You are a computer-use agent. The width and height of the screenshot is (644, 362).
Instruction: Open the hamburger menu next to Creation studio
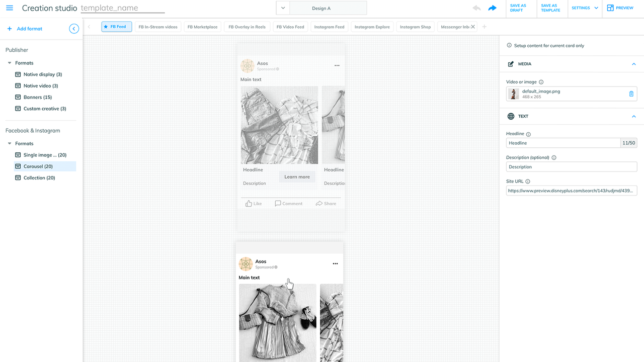tap(9, 8)
